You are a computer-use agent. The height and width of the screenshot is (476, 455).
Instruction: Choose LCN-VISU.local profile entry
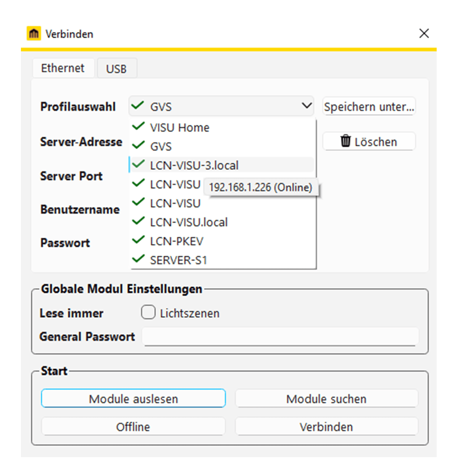click(x=223, y=222)
